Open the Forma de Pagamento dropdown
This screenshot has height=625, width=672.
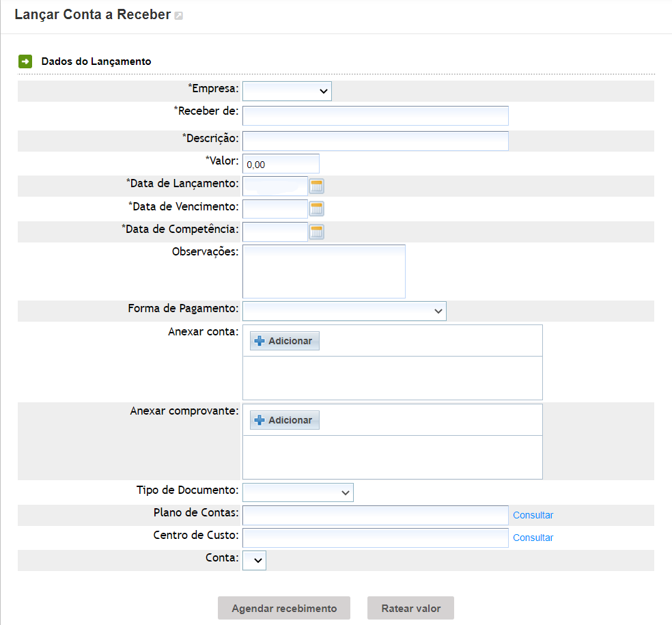(344, 311)
